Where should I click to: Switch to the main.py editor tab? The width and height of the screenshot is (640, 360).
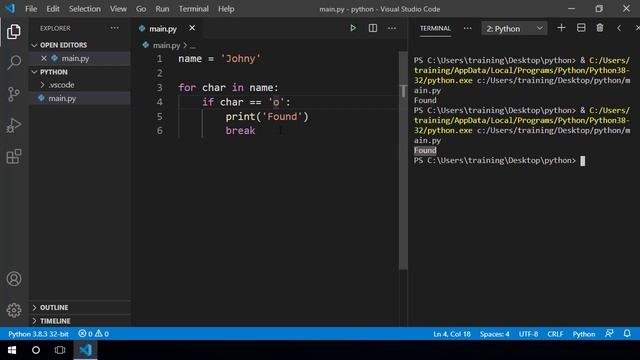click(x=162, y=29)
